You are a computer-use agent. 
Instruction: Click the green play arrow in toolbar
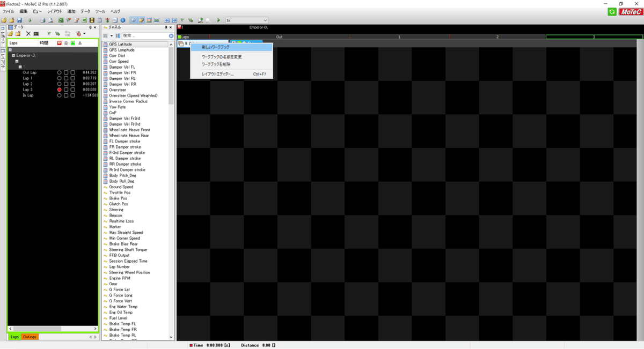(x=218, y=20)
